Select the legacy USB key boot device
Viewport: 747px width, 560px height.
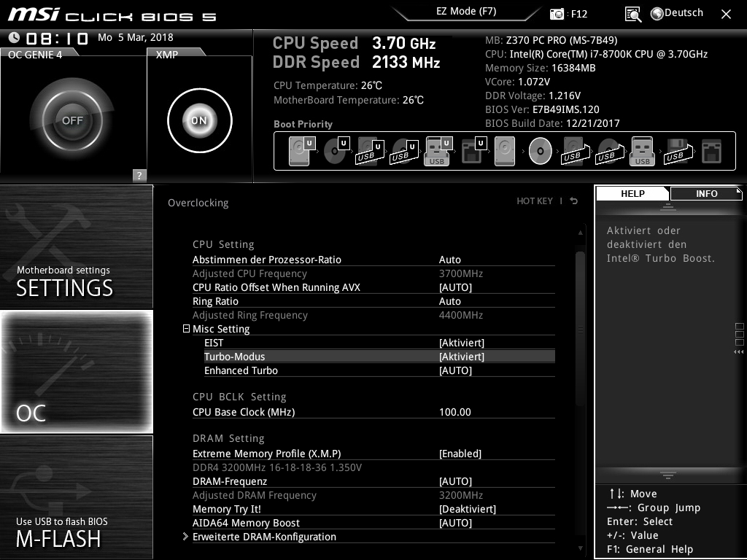642,151
